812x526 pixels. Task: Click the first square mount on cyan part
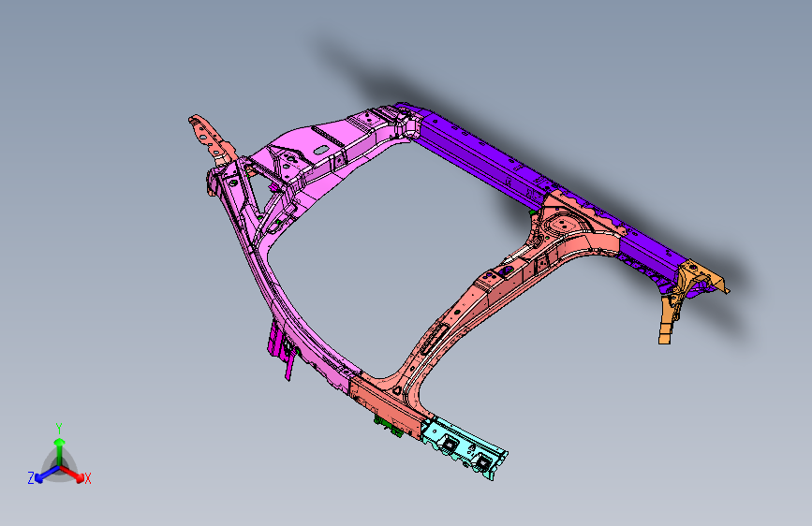(x=449, y=443)
